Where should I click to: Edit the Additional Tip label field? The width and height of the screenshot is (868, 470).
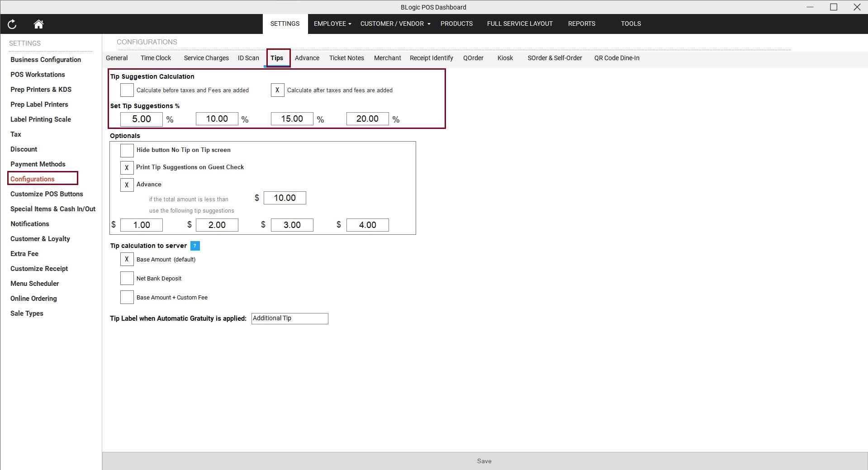289,318
